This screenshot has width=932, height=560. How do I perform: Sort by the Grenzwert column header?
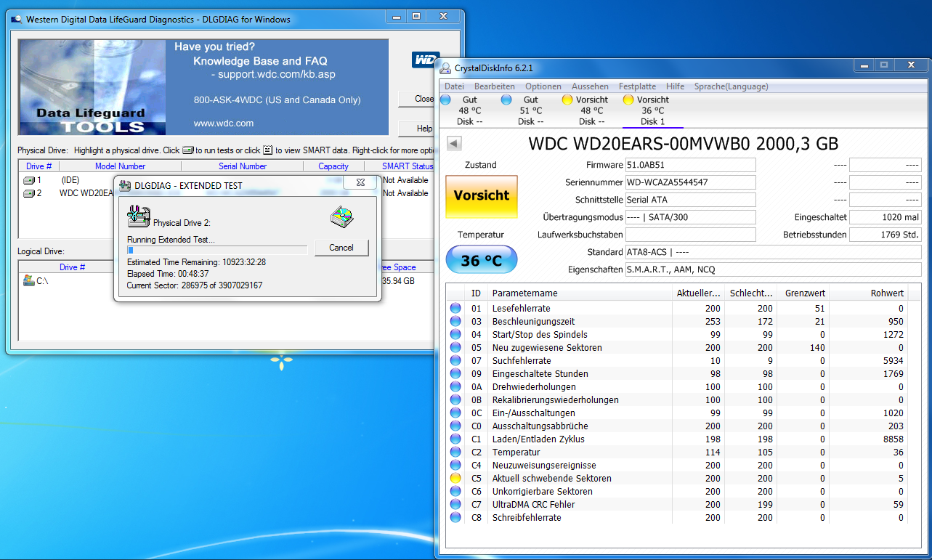tap(805, 293)
